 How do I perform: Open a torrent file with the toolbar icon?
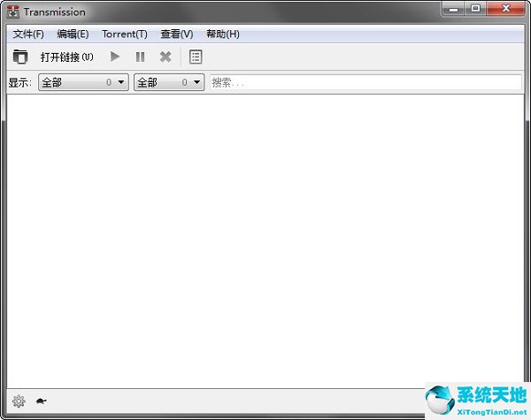pos(20,57)
